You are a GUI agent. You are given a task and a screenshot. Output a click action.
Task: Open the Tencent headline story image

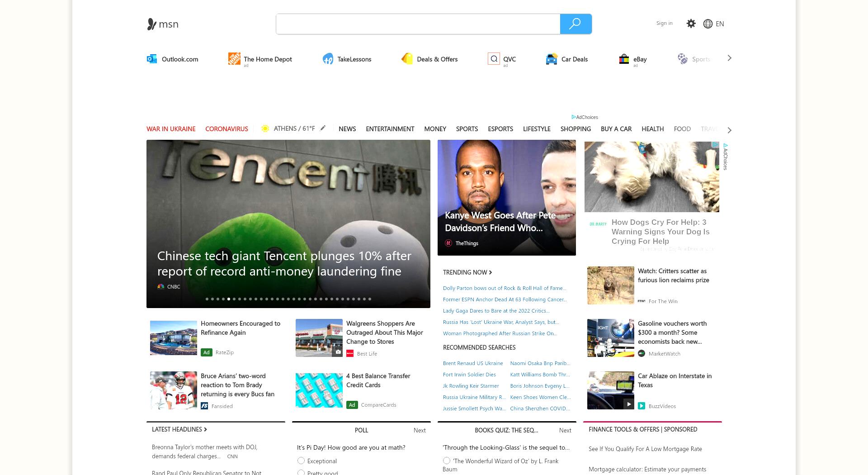point(288,224)
